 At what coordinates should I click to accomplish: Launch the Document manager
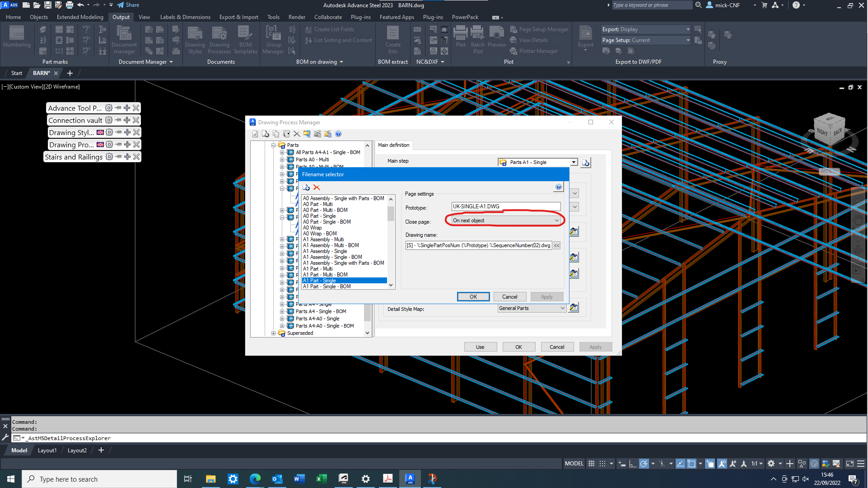point(124,40)
